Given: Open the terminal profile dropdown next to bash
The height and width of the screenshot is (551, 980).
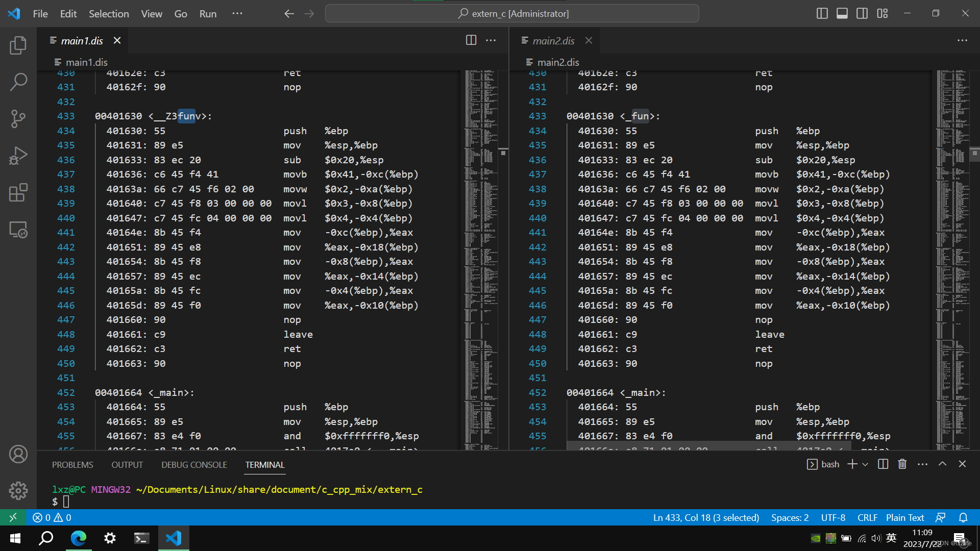Looking at the screenshot, I should (865, 464).
